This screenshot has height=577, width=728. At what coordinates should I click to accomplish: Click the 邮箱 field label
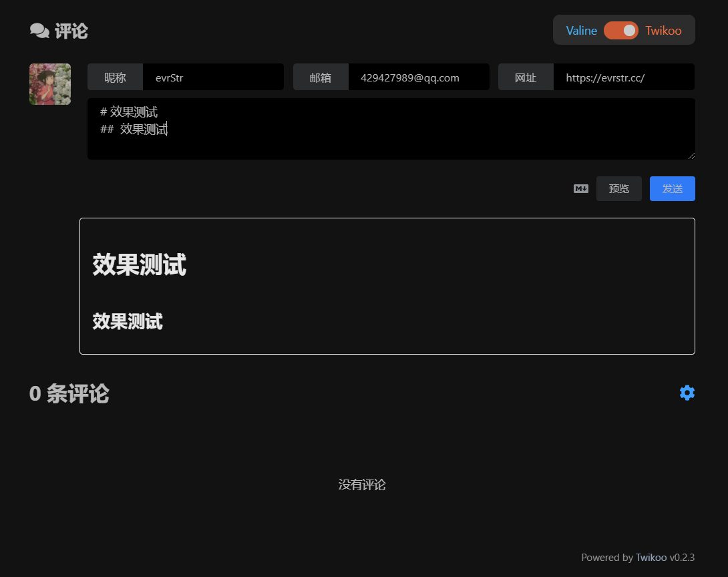tap(321, 77)
